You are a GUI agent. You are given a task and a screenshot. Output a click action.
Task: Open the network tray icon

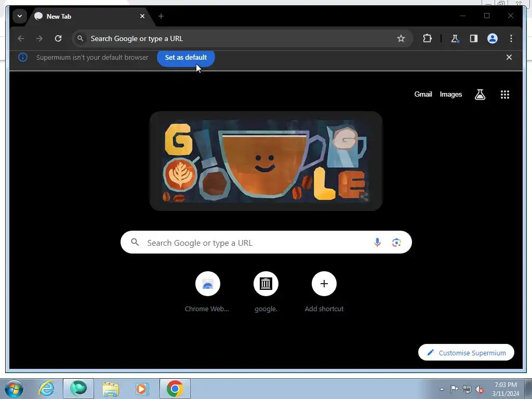point(467,389)
